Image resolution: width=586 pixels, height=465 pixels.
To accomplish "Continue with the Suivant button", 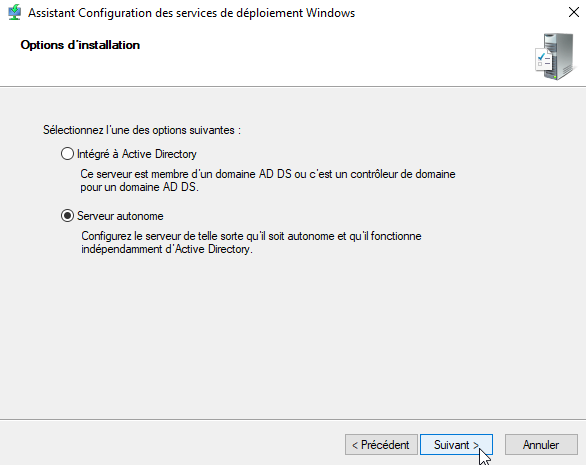I will (456, 445).
